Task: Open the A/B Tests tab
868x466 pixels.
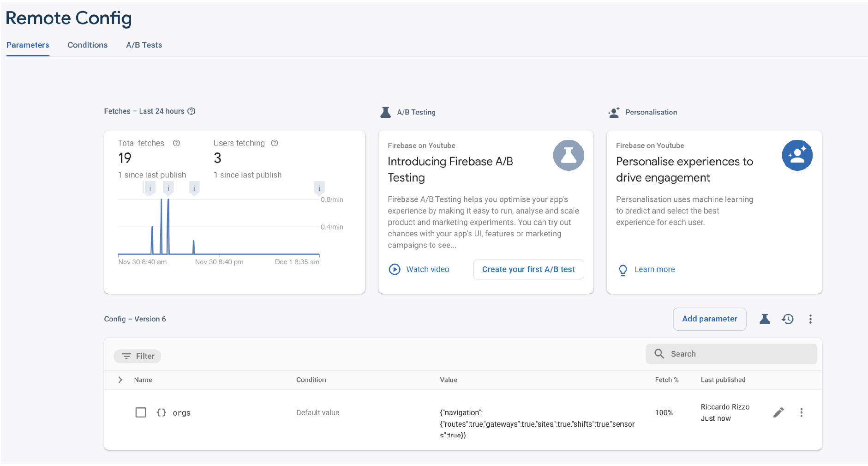Action: coord(144,45)
